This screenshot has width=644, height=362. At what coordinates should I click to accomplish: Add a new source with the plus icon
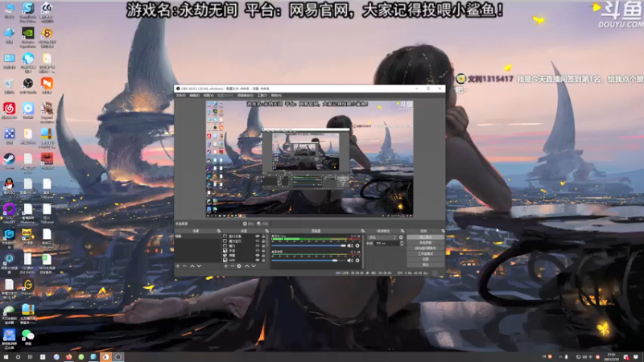(x=225, y=266)
